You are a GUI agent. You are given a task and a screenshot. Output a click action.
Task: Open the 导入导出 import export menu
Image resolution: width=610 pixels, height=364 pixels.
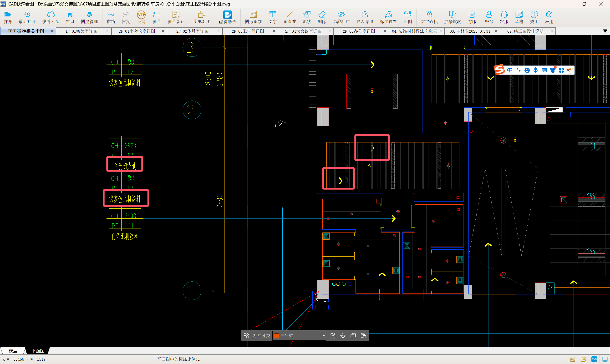(365, 17)
